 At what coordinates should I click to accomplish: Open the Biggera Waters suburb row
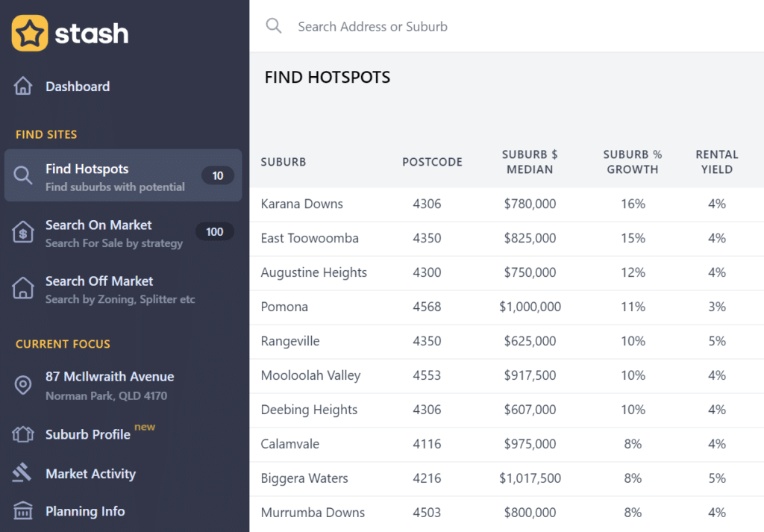[304, 479]
